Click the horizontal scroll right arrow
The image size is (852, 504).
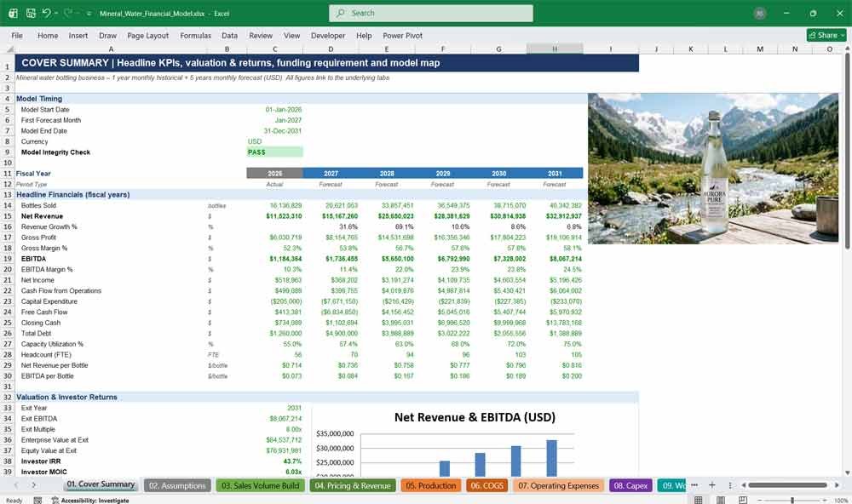(837, 485)
